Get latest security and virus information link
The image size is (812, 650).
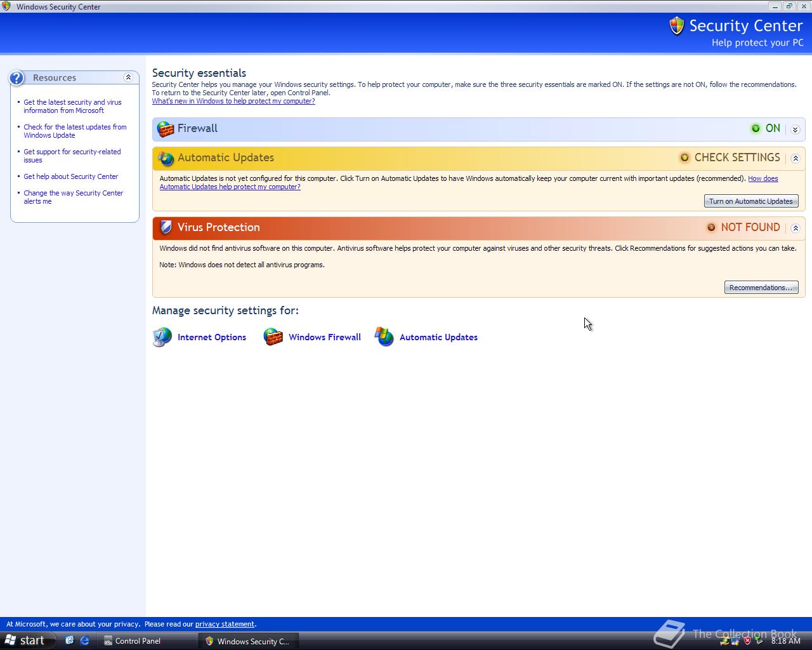click(x=72, y=106)
